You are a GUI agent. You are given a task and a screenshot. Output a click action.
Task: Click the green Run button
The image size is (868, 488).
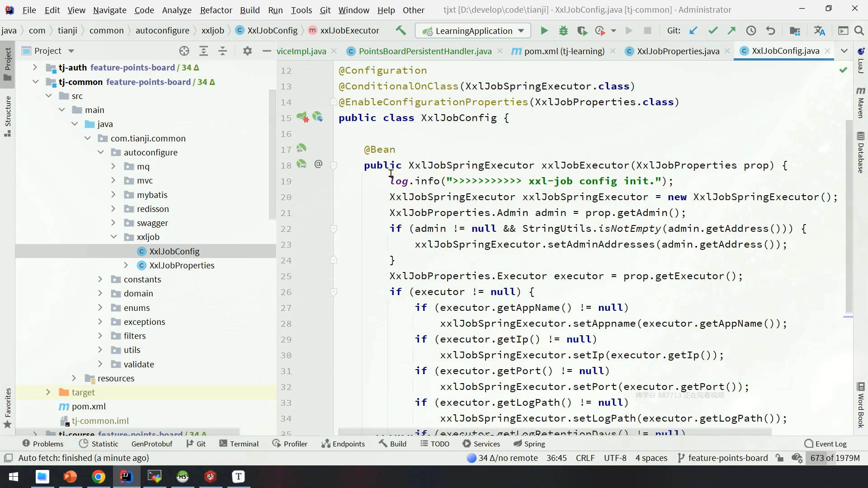pyautogui.click(x=544, y=31)
